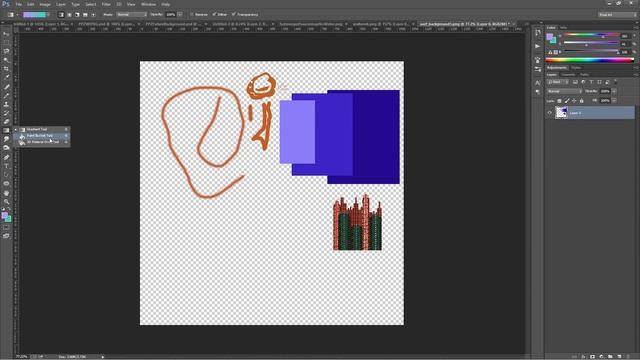Select the Zoom tool
Viewport: 640px width, 360px height.
[6, 202]
